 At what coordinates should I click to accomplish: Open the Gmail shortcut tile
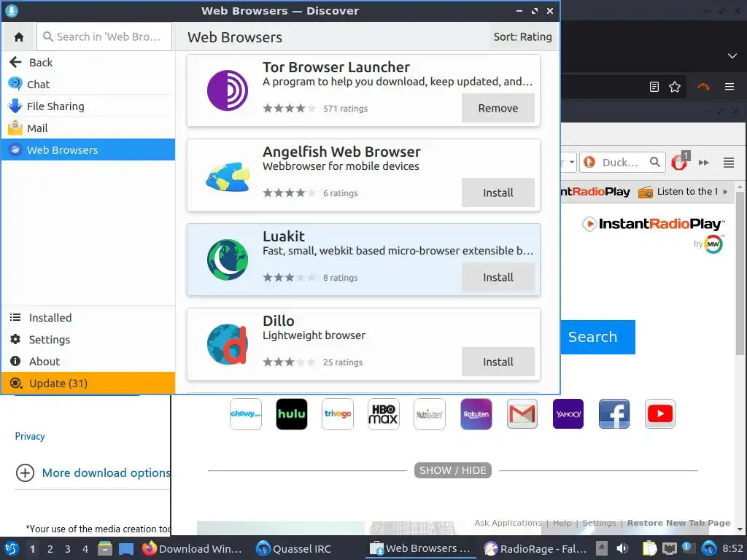(522, 414)
